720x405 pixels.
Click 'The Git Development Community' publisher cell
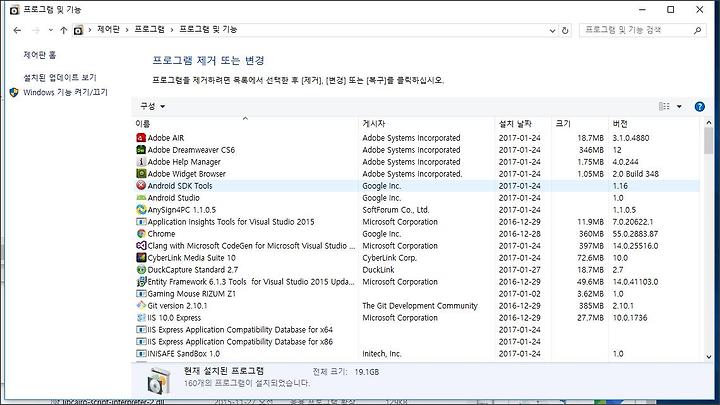click(420, 305)
